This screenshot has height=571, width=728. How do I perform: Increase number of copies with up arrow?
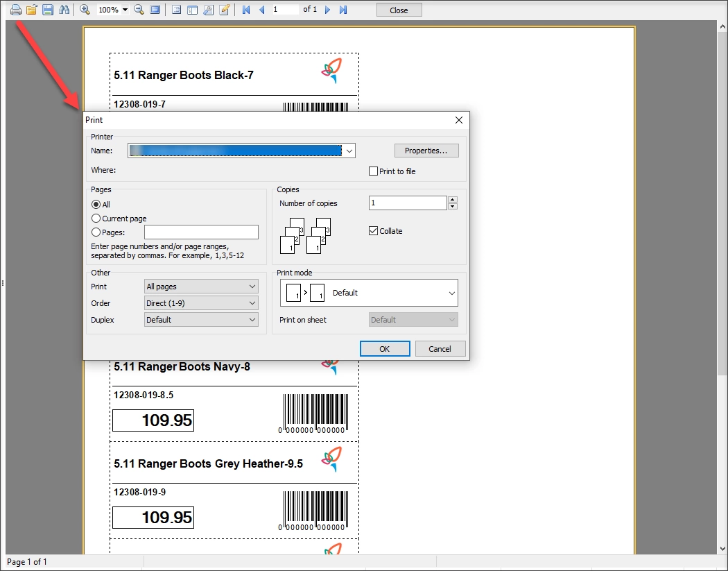453,200
